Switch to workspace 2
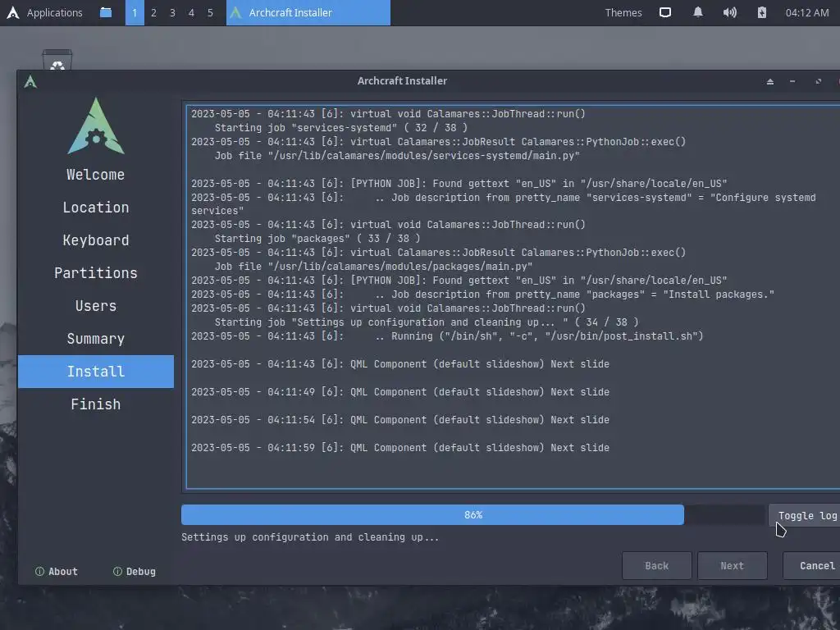This screenshot has width=840, height=630. tap(153, 12)
